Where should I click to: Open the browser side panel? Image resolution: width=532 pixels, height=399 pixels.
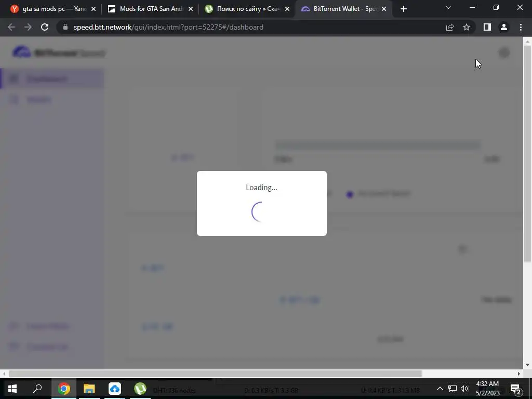[487, 27]
